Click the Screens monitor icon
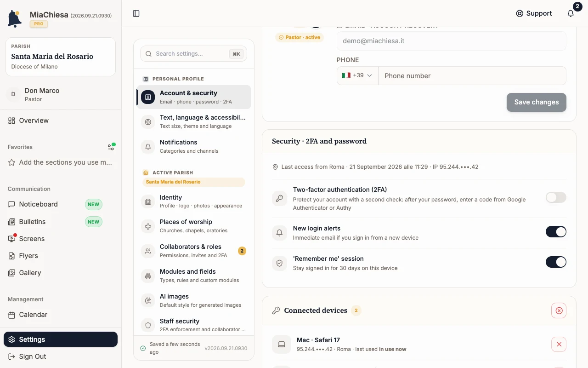This screenshot has height=368, width=588. click(11, 239)
